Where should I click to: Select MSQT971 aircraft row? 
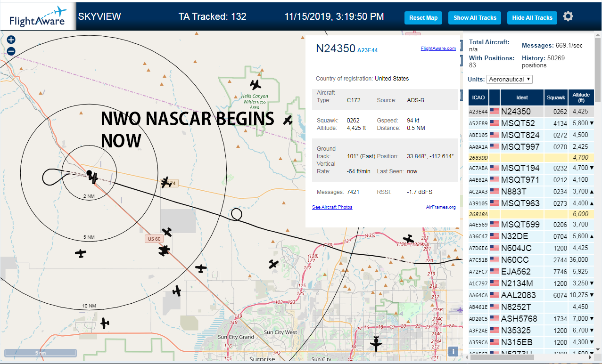tap(531, 180)
